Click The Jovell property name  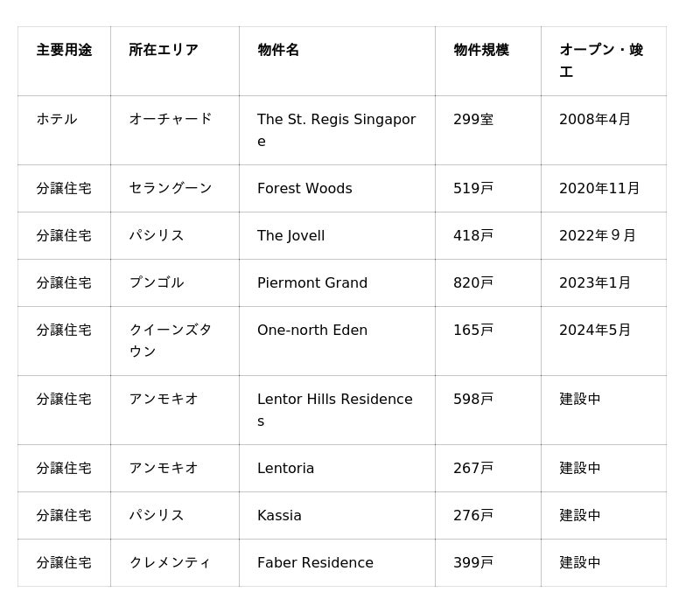(290, 236)
